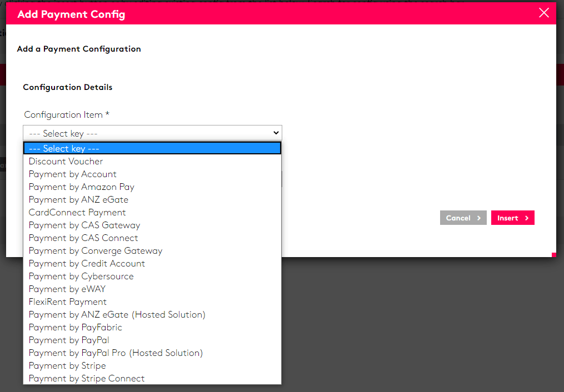
Task: Pick Payment by PayPal Pro (Hosted Solution)
Action: (152, 353)
